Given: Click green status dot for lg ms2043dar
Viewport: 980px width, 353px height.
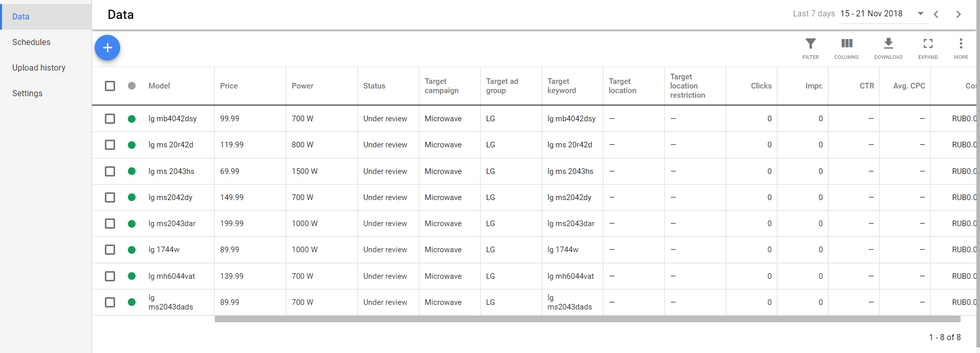Looking at the screenshot, I should pyautogui.click(x=131, y=224).
